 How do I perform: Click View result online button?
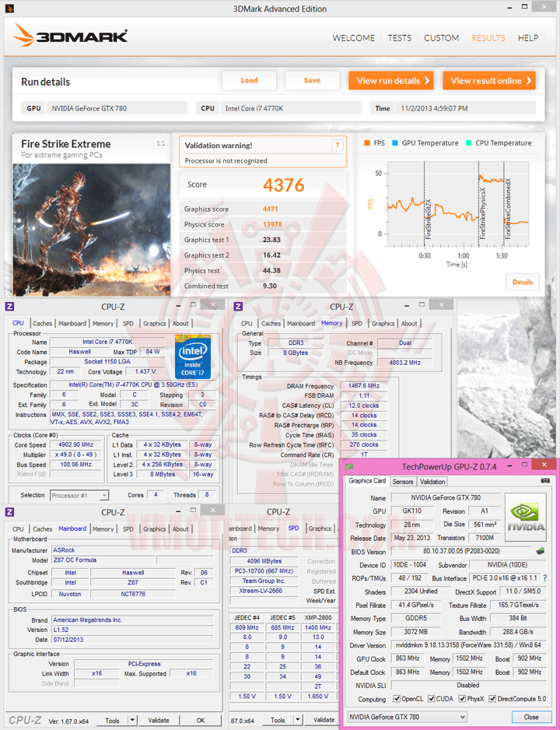pyautogui.click(x=489, y=80)
